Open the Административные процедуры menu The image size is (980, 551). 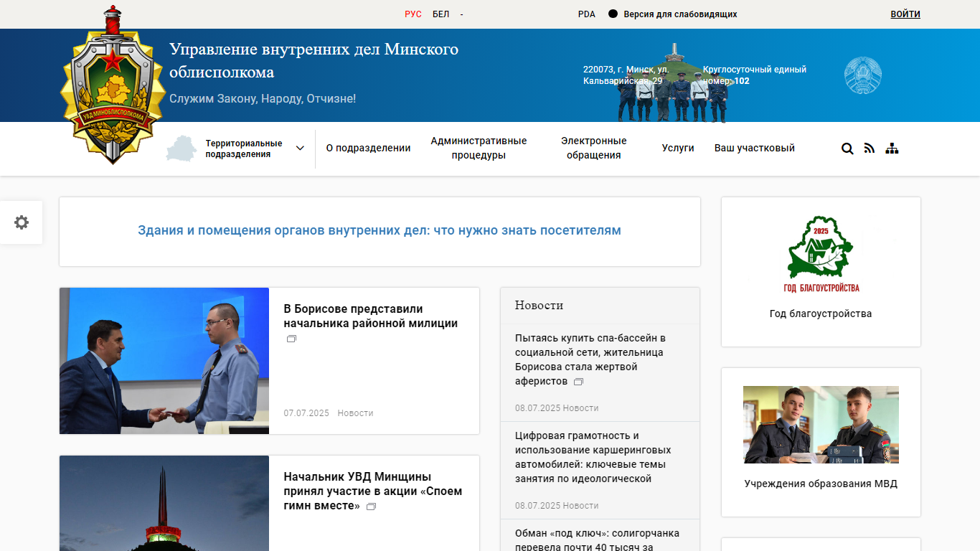(479, 149)
